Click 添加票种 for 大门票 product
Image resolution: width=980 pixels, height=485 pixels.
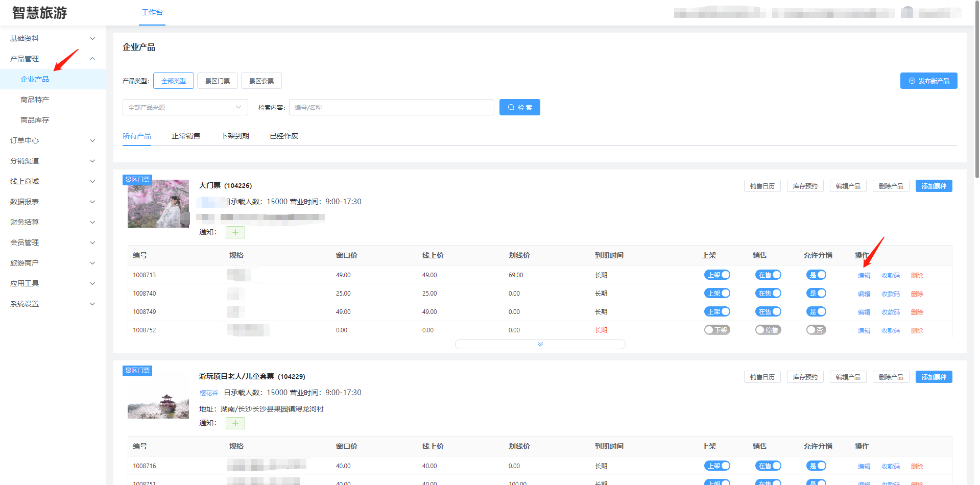934,186
